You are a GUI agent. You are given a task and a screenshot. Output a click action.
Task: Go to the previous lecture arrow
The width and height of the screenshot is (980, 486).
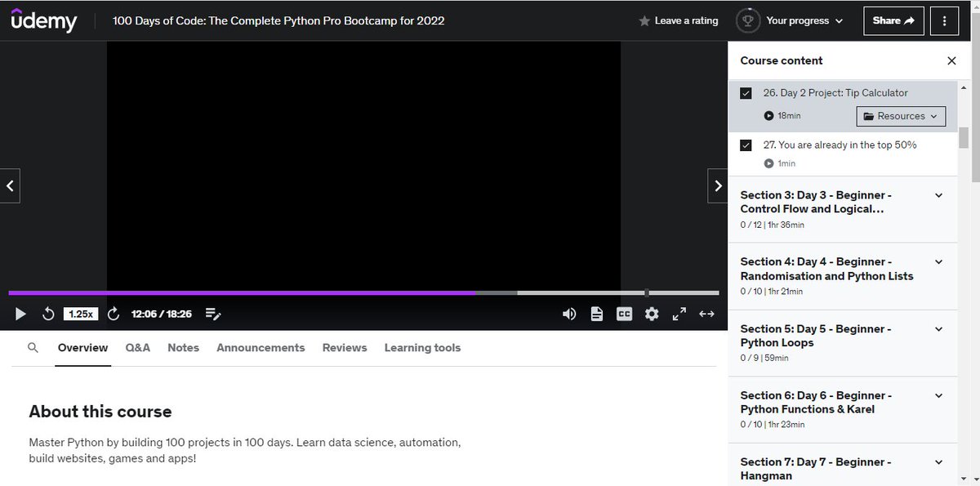[x=10, y=186]
